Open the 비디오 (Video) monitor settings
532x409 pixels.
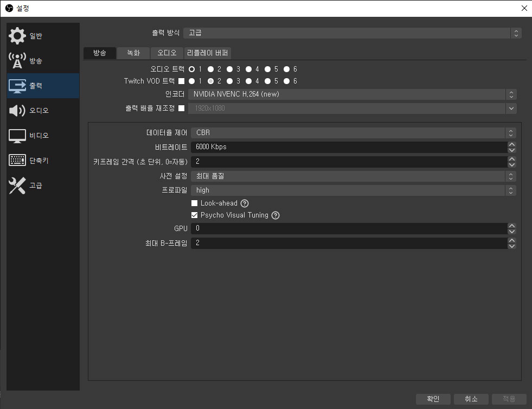43,136
